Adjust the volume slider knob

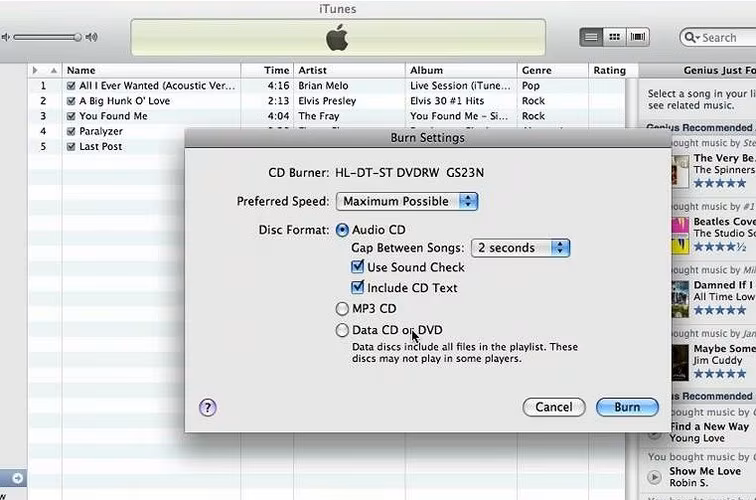click(x=77, y=37)
